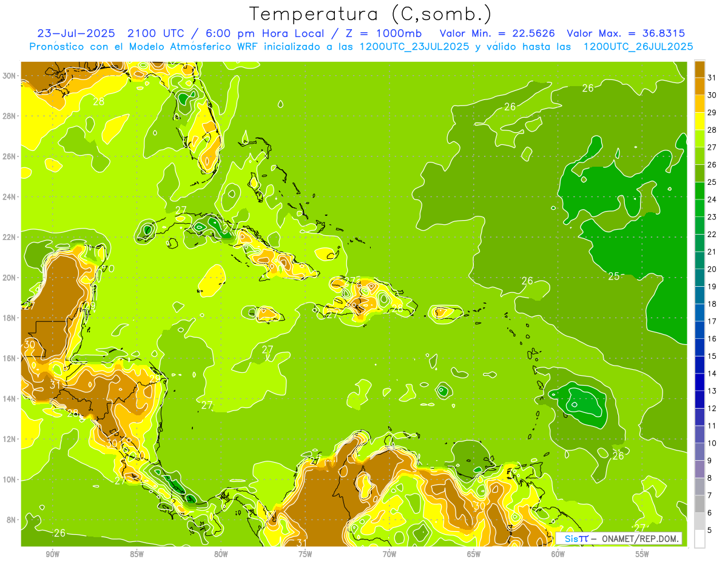This screenshot has width=728, height=562.
Task: Click the color scale value "25"
Action: [712, 182]
